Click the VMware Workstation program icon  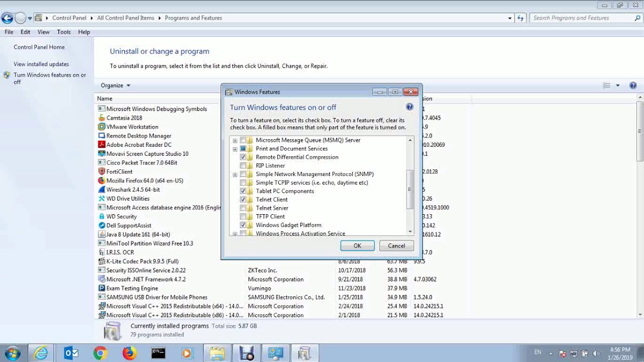[102, 127]
